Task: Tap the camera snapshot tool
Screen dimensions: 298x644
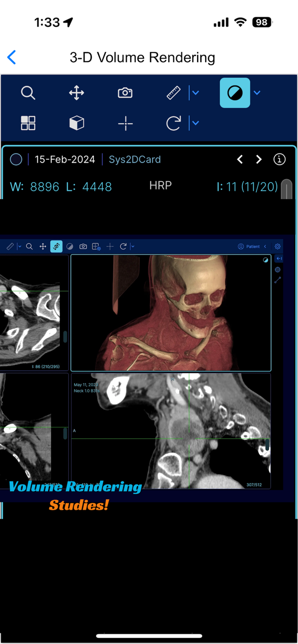Action: pos(125,93)
